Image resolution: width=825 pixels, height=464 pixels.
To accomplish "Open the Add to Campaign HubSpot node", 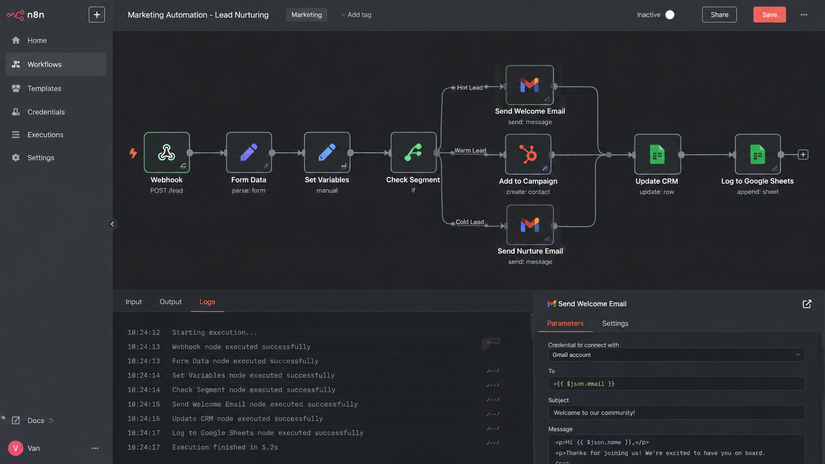I will pyautogui.click(x=528, y=155).
